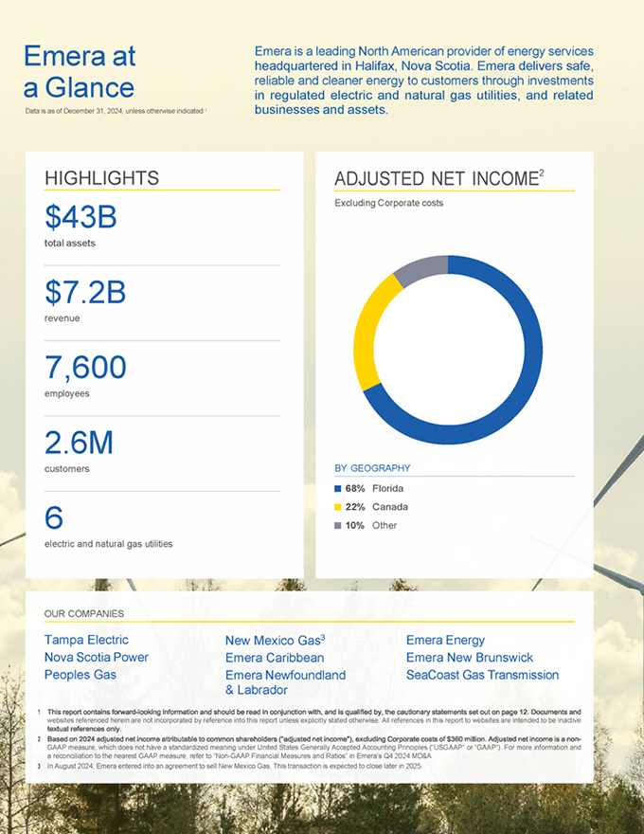Click the $7.2B revenue figure
The height and width of the screenshot is (834, 644).
[x=85, y=293]
